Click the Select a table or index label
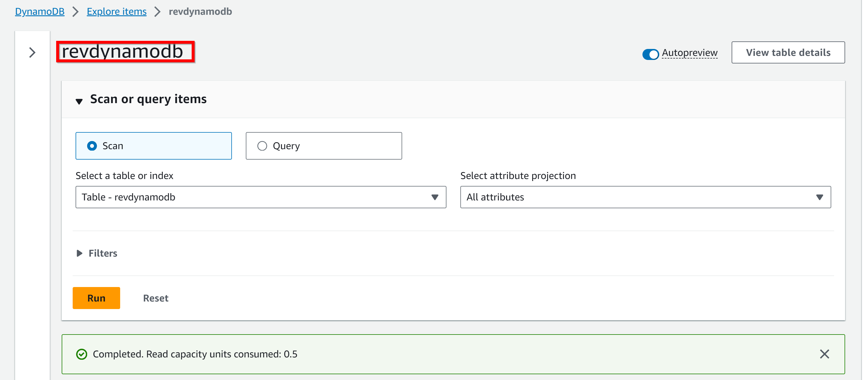Image resolution: width=868 pixels, height=380 pixels. pyautogui.click(x=124, y=176)
